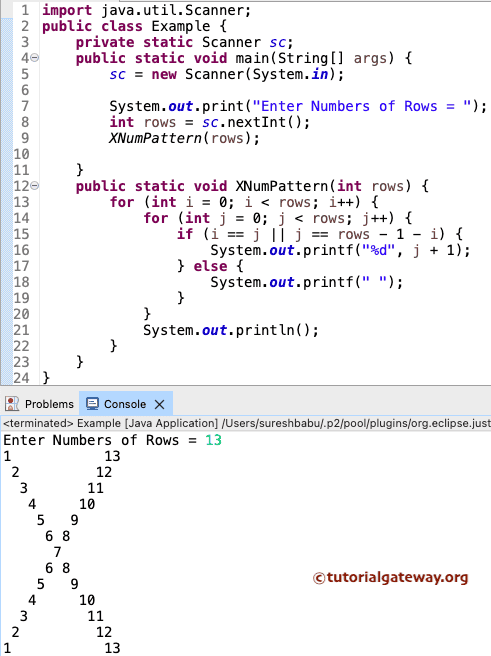The height and width of the screenshot is (656, 491).
Task: Click the terminated Example Java Application status line
Action: coord(246,423)
